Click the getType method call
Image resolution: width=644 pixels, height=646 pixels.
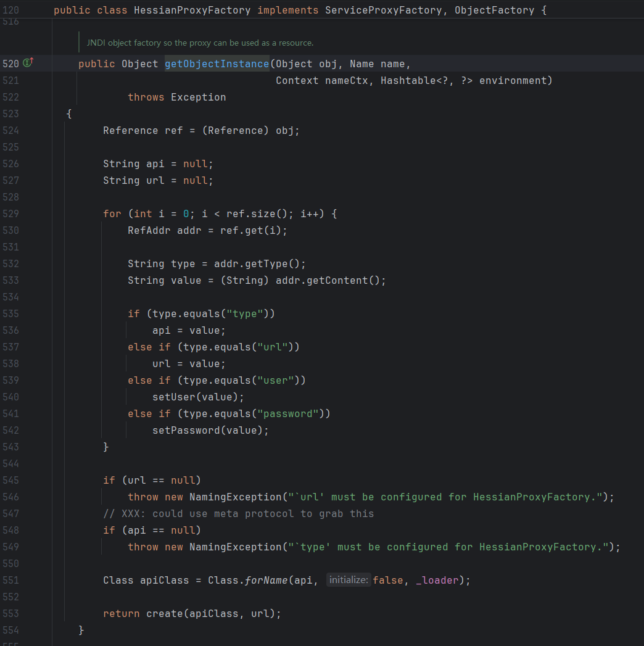coord(268,264)
